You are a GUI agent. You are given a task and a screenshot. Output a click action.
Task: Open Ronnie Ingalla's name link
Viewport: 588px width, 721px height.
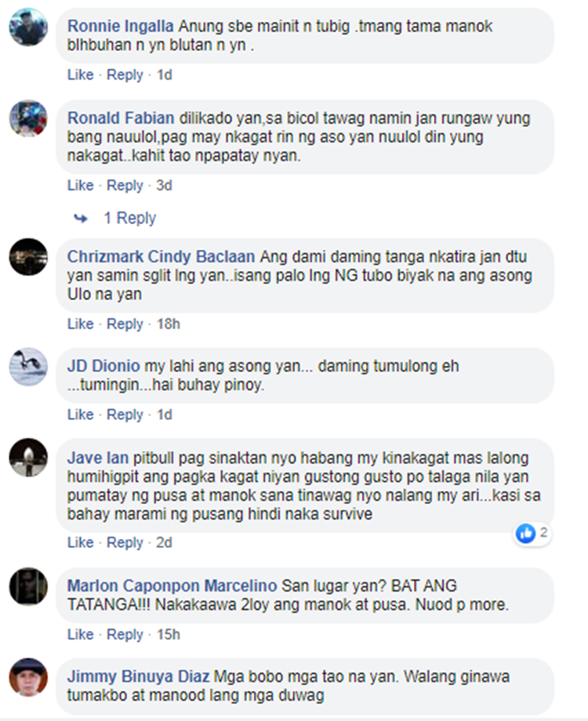tap(121, 26)
